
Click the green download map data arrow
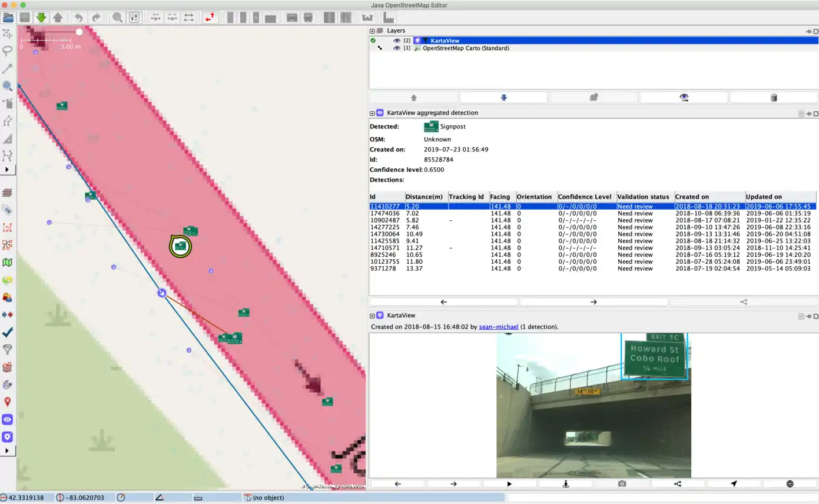pyautogui.click(x=41, y=18)
